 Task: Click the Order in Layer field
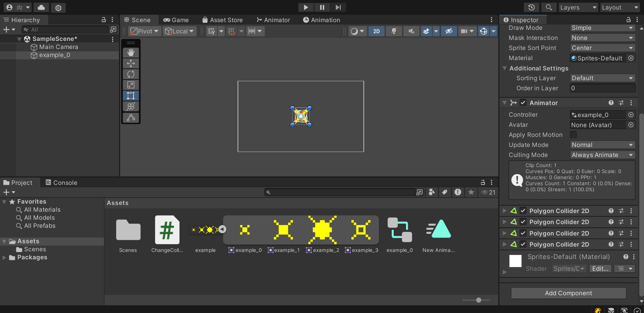603,88
